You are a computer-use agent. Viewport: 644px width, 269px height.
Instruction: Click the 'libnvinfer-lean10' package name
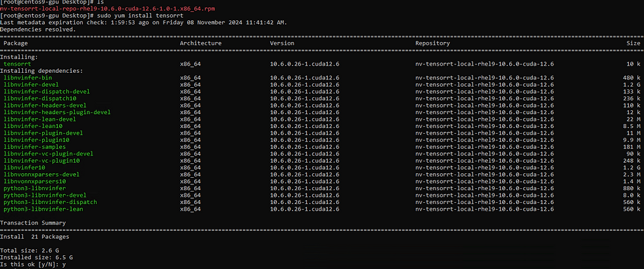[x=33, y=126]
